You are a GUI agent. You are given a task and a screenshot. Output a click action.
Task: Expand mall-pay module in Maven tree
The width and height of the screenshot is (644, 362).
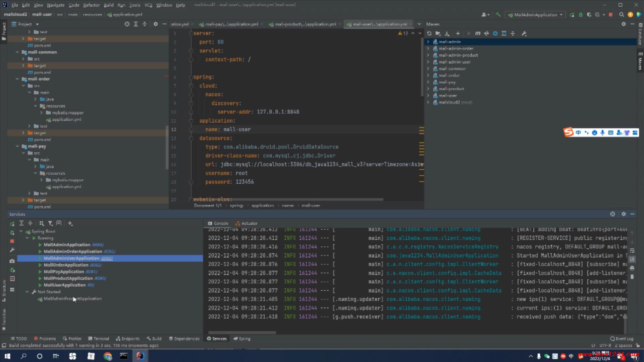tap(428, 82)
